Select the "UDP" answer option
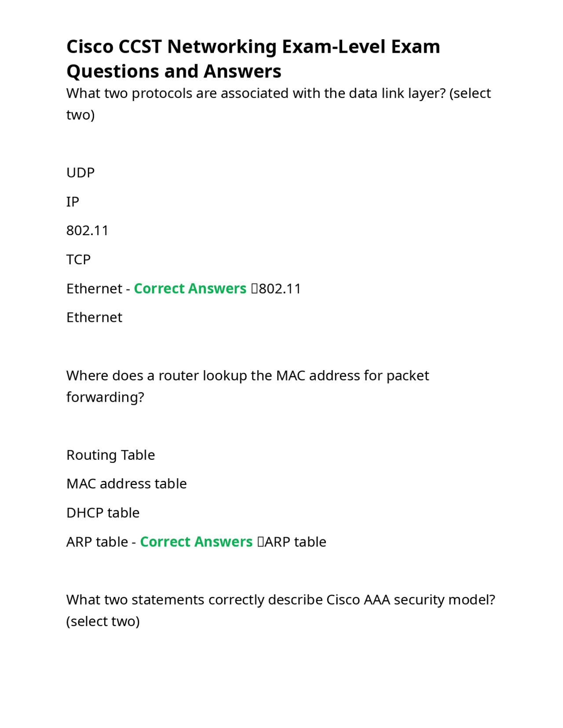Viewport: 563px width, 728px height. [80, 173]
